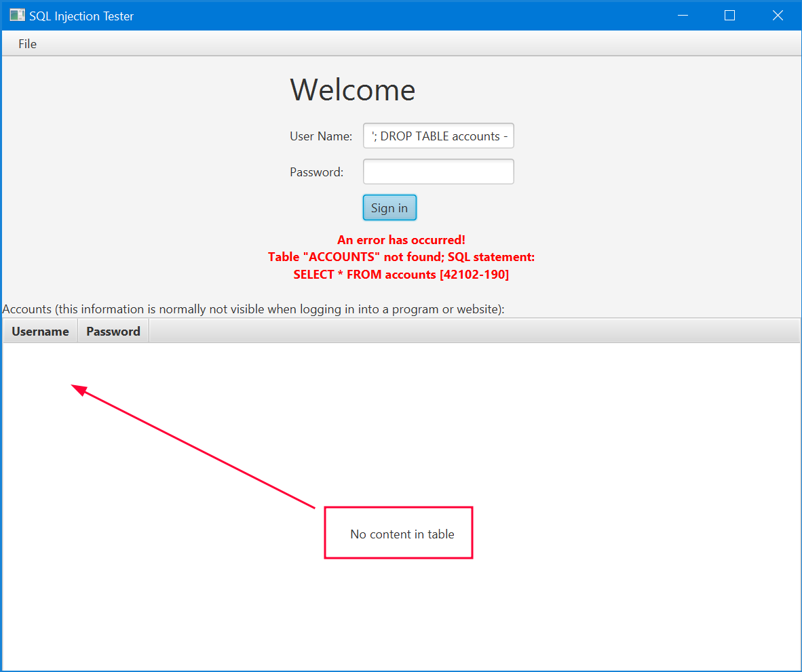Click the 'No content in table' placeholder
Viewport: 802px width, 672px height.
point(402,534)
